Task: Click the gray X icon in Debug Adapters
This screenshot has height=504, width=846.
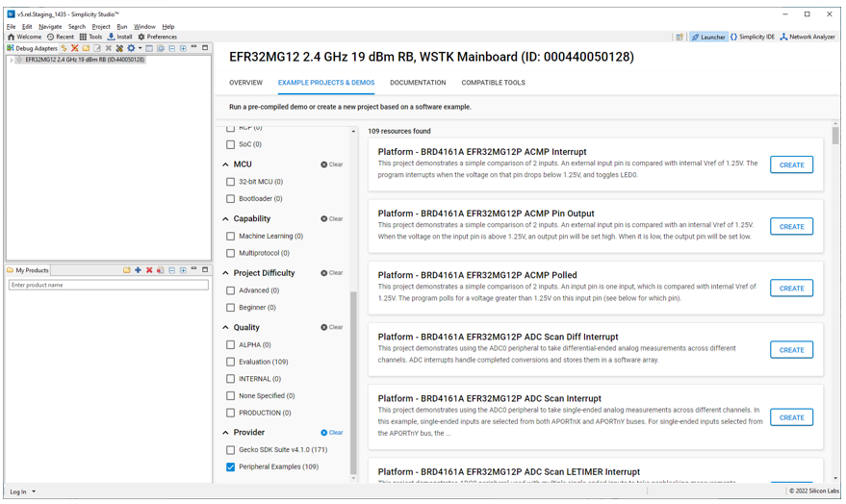Action: [x=109, y=48]
